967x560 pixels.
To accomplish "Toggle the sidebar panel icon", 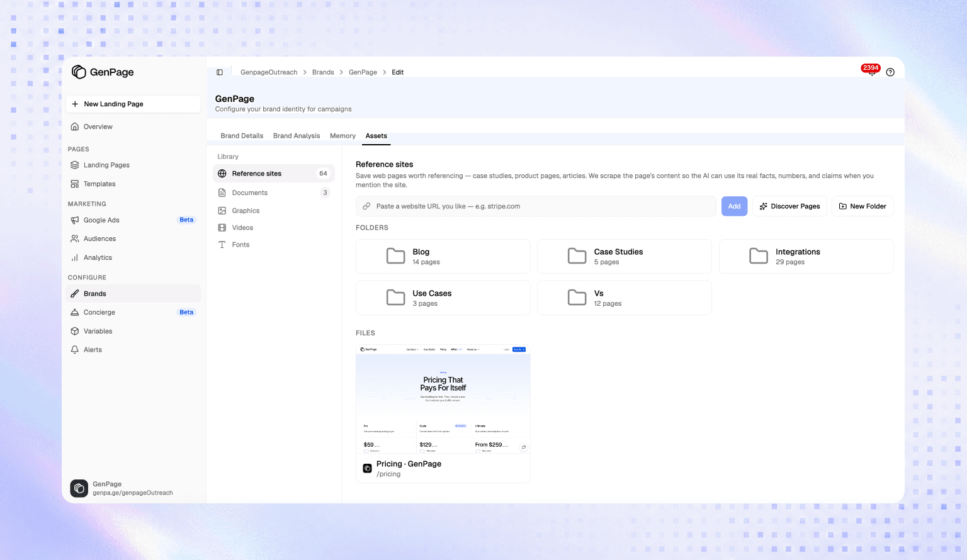I will (x=220, y=72).
